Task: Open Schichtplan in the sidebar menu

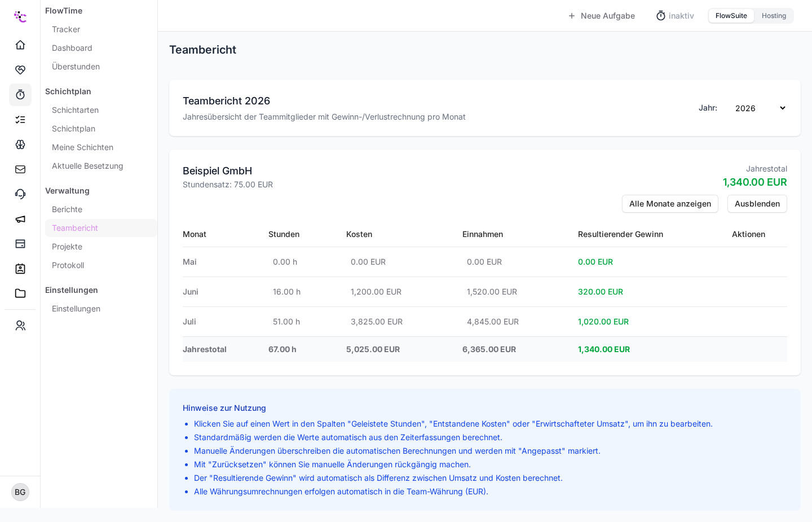Action: (x=73, y=129)
